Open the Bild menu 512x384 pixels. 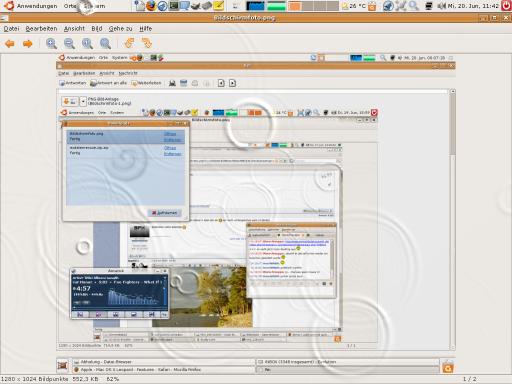click(97, 29)
